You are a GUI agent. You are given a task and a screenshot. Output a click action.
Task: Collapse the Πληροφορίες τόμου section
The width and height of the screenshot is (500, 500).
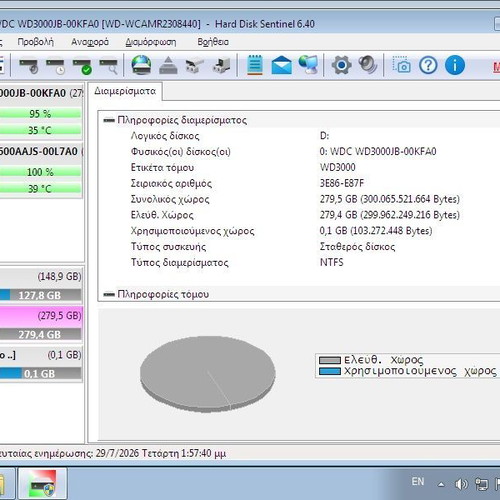[x=109, y=294]
